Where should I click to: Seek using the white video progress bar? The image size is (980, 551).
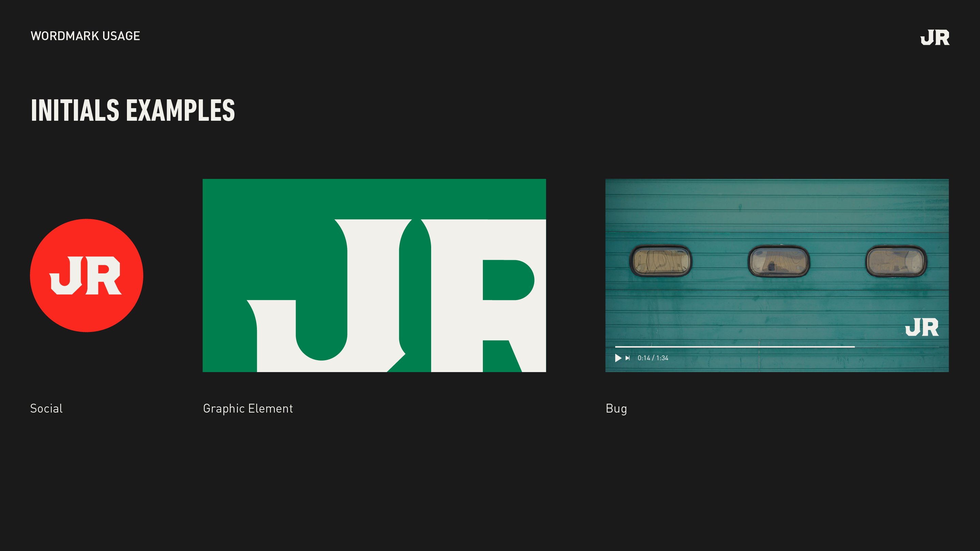click(734, 347)
